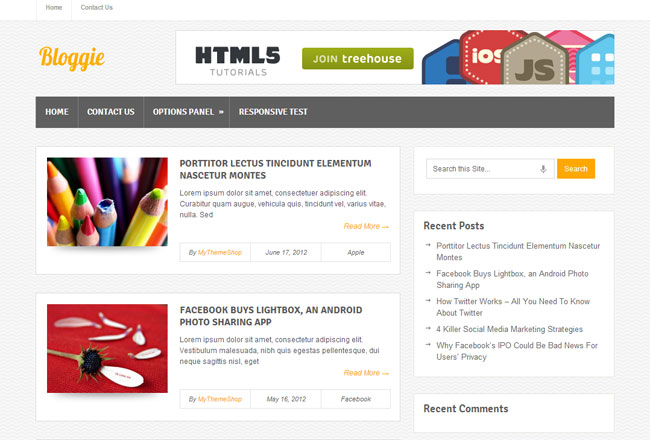Click the 'Recent Comments' heading
Image resolution: width=650 pixels, height=440 pixels.
pos(466,408)
